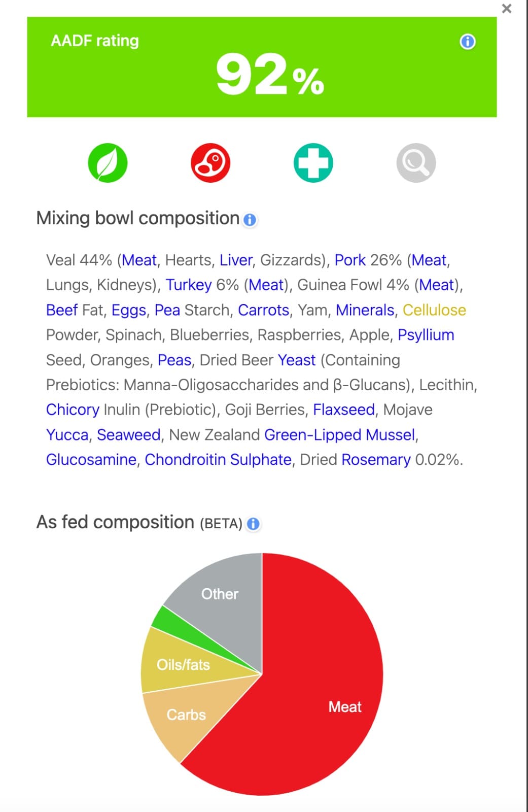Follow the Psyllium ingredient link

pyautogui.click(x=426, y=335)
